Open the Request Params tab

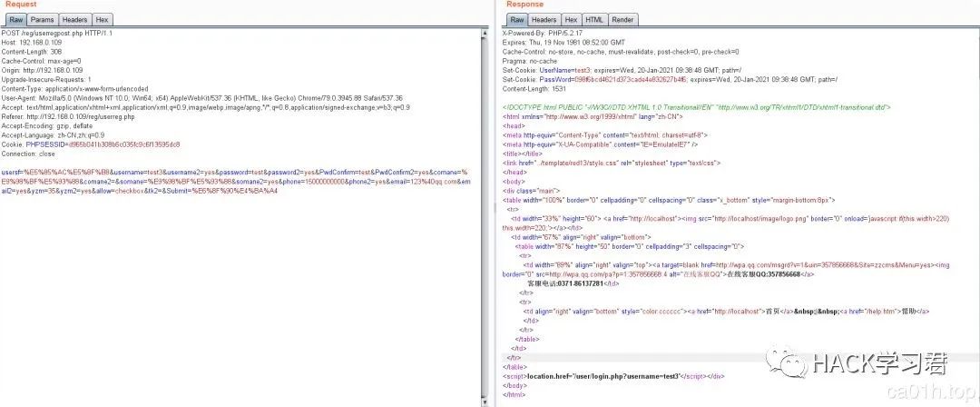coord(43,20)
